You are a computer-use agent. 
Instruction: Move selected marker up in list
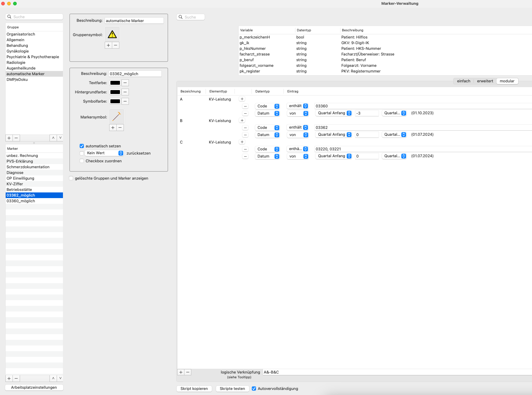[53, 378]
